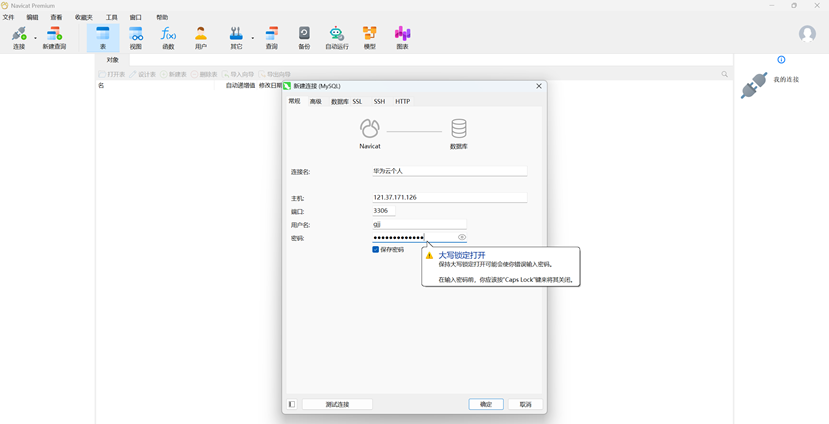The height and width of the screenshot is (424, 829).
Task: Click the 导出向导 (Export Wizard) button
Action: pyautogui.click(x=274, y=75)
